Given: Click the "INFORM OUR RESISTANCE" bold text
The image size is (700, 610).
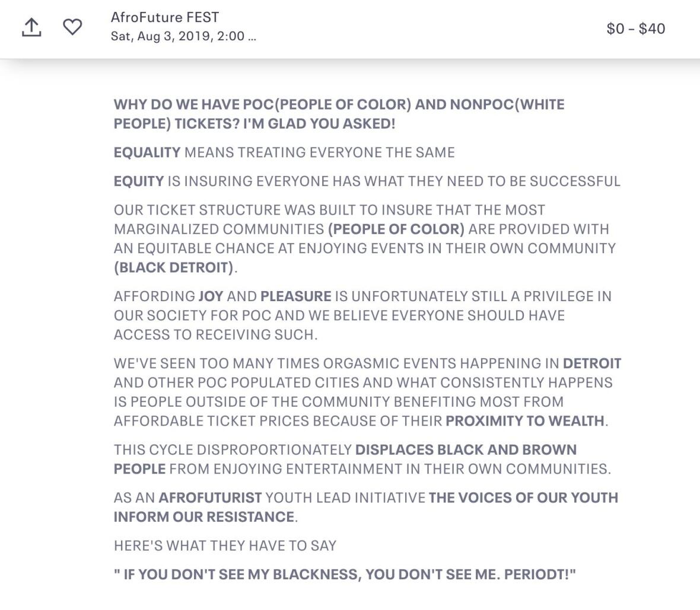Looking at the screenshot, I should (204, 516).
